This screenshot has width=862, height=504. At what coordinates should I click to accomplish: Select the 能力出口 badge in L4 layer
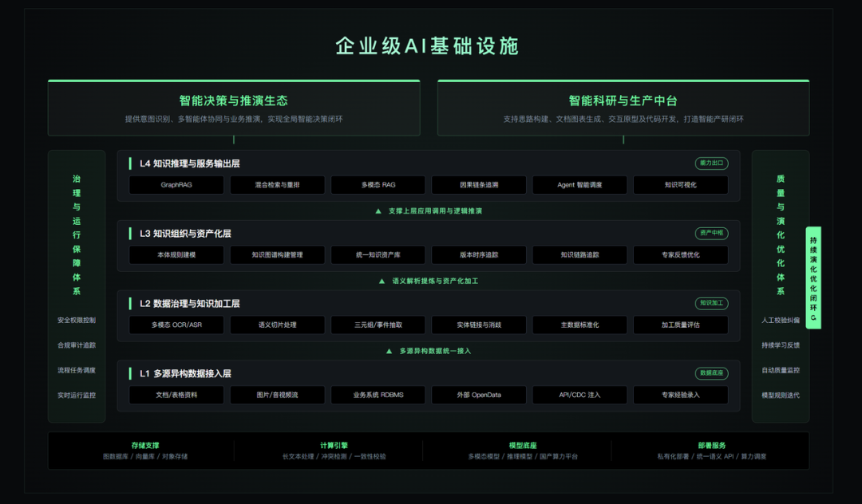[711, 163]
